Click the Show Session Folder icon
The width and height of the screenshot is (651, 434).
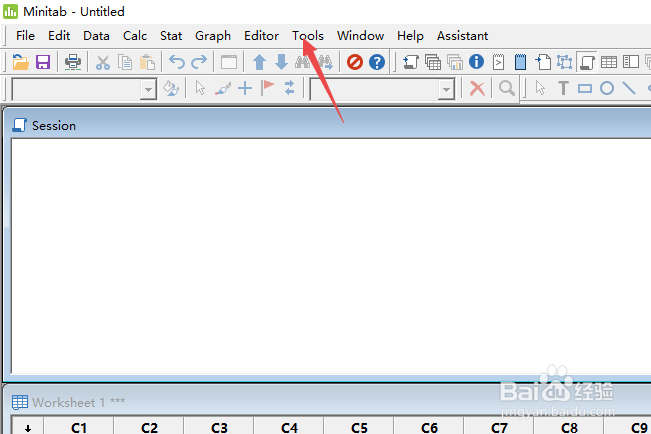pyautogui.click(x=411, y=62)
